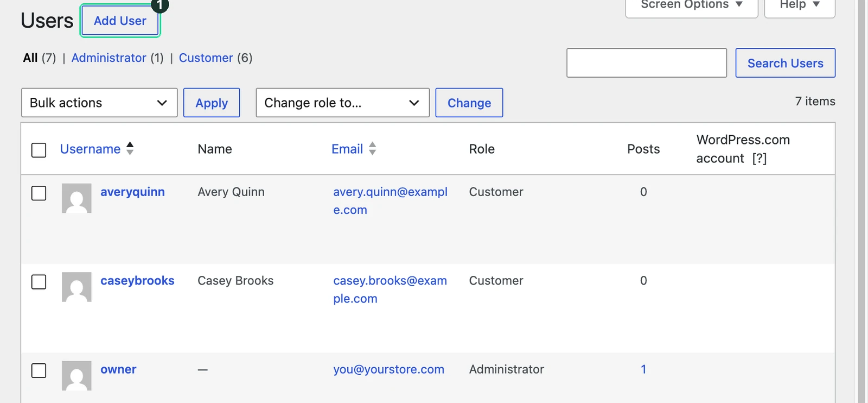Select the averyquinn row checkbox
This screenshot has height=403, width=868.
(39, 193)
